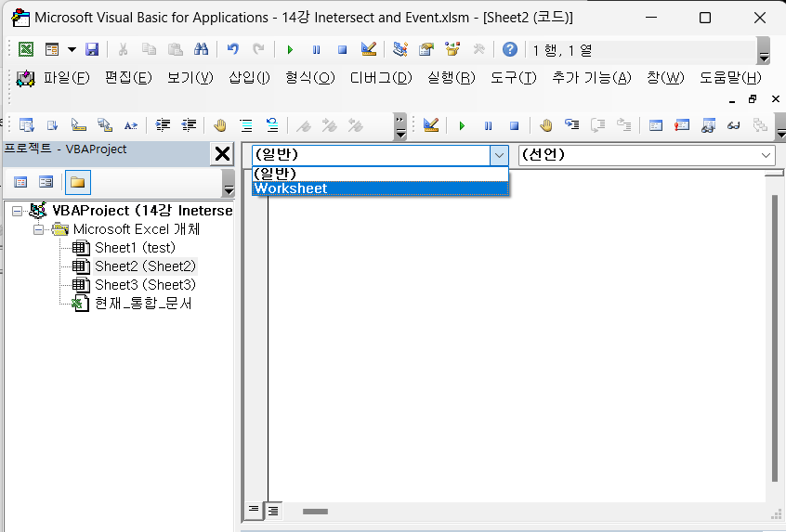Open the 보기(V) menu
The height and width of the screenshot is (532, 786).
190,78
